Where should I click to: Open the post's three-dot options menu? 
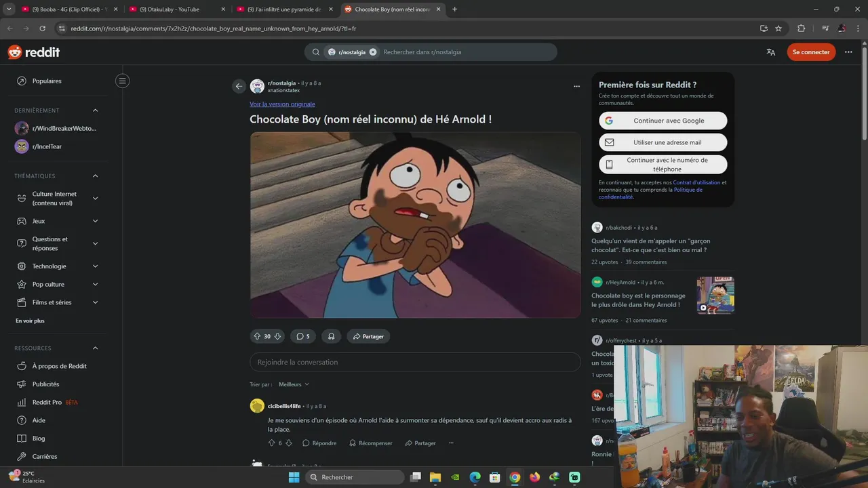click(576, 86)
